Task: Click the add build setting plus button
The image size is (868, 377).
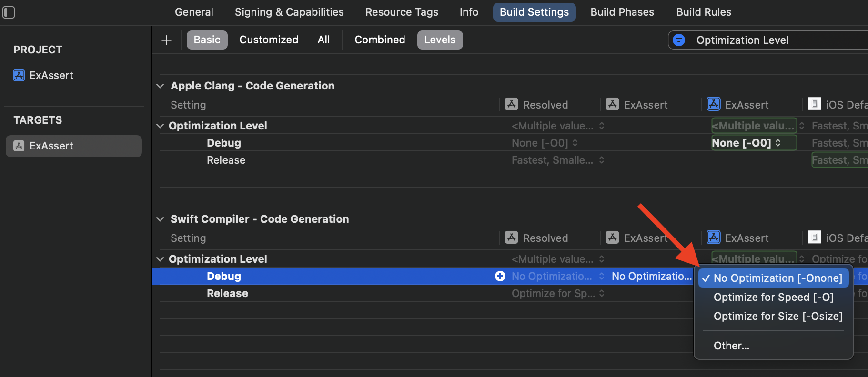Action: 166,40
